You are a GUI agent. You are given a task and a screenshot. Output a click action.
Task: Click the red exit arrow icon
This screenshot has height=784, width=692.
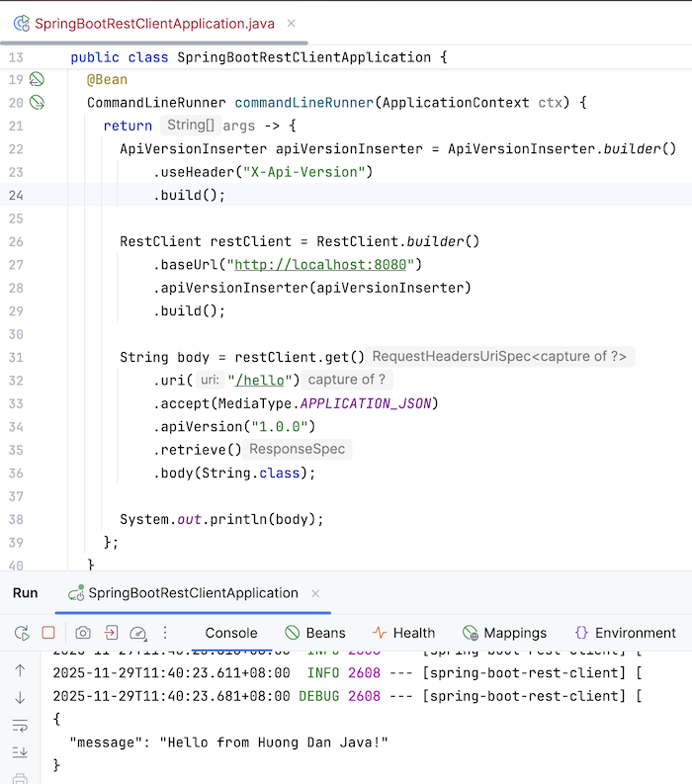(112, 633)
